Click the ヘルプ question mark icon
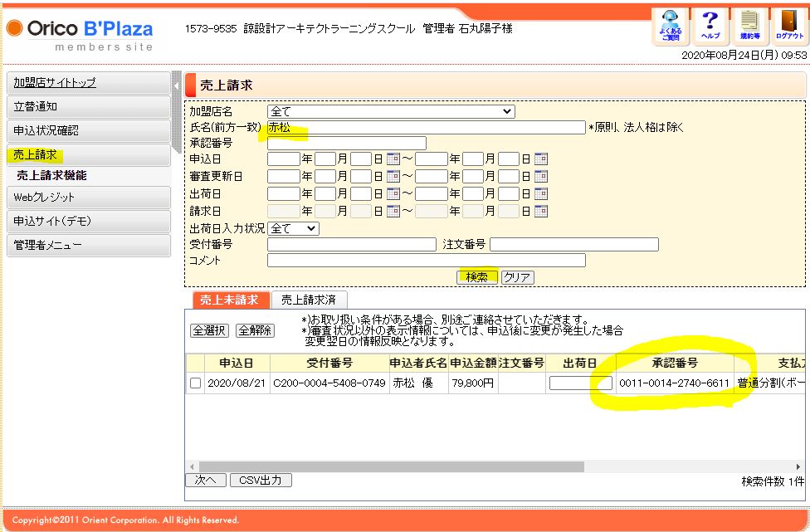This screenshot has width=810, height=532. 710,25
